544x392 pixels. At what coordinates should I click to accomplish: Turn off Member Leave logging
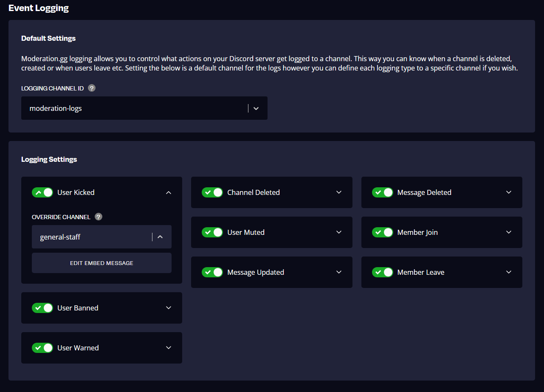click(383, 272)
